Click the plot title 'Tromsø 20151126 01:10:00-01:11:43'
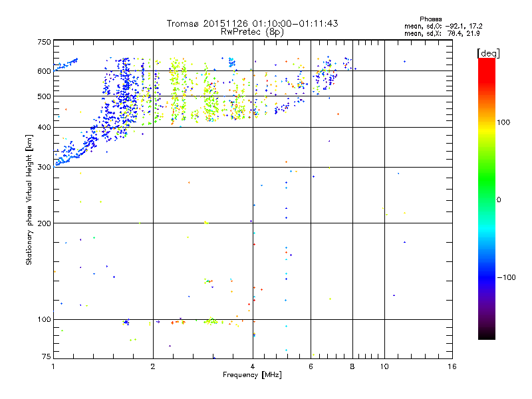Viewport: 532px width, 399px height. coord(252,23)
